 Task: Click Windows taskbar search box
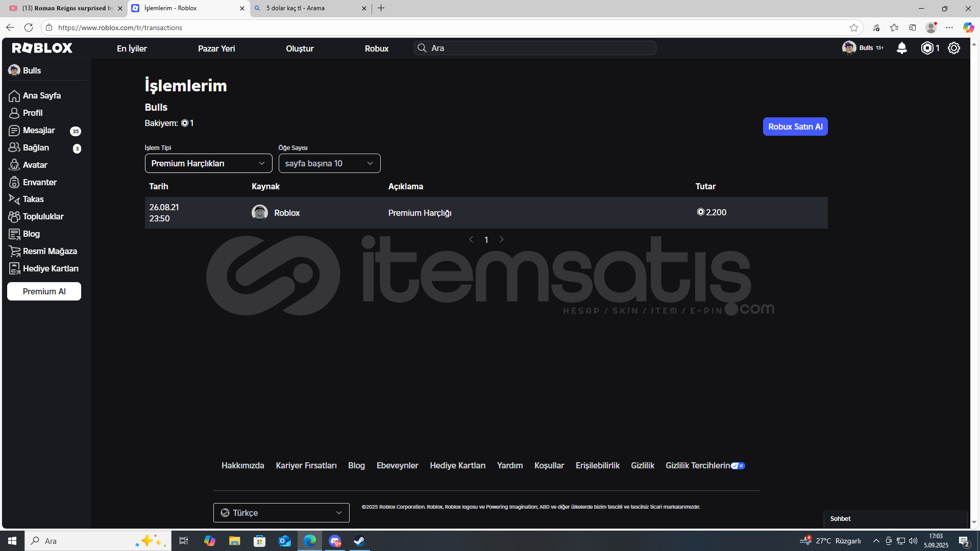point(97,541)
